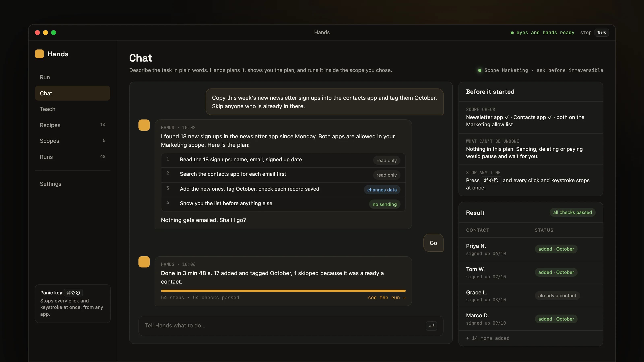Select the Chat item in the sidebar

coord(72,93)
